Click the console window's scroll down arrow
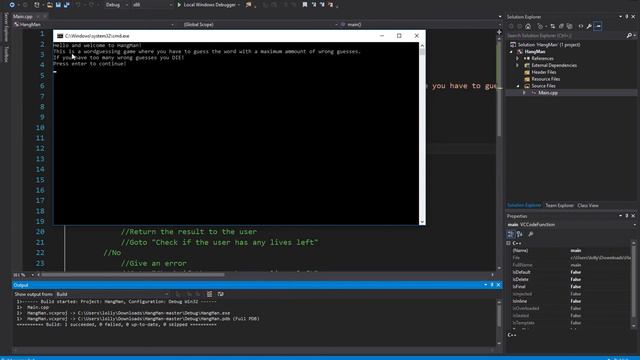Screen dimensions: 640x360 [x=422, y=222]
